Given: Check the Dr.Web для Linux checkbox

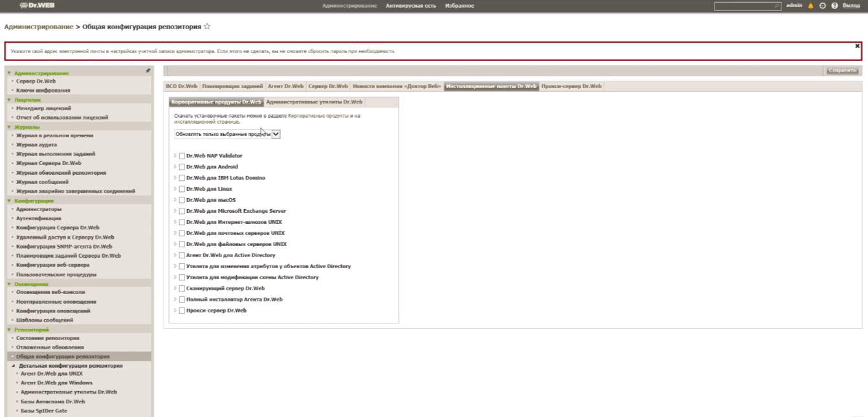Looking at the screenshot, I should pos(182,189).
